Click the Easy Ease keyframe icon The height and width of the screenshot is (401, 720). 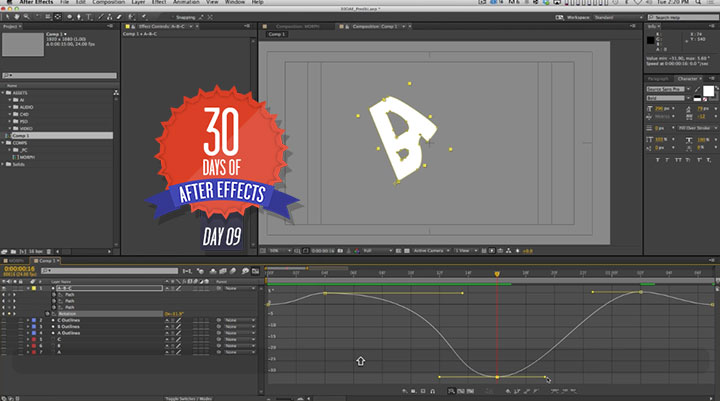(555, 391)
